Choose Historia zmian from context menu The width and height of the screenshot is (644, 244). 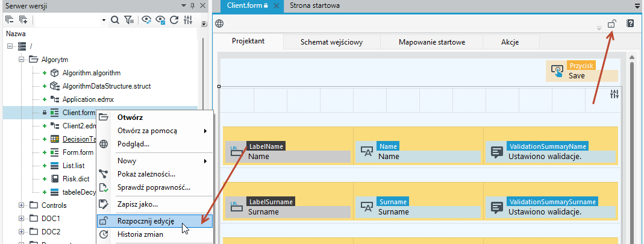click(155, 234)
